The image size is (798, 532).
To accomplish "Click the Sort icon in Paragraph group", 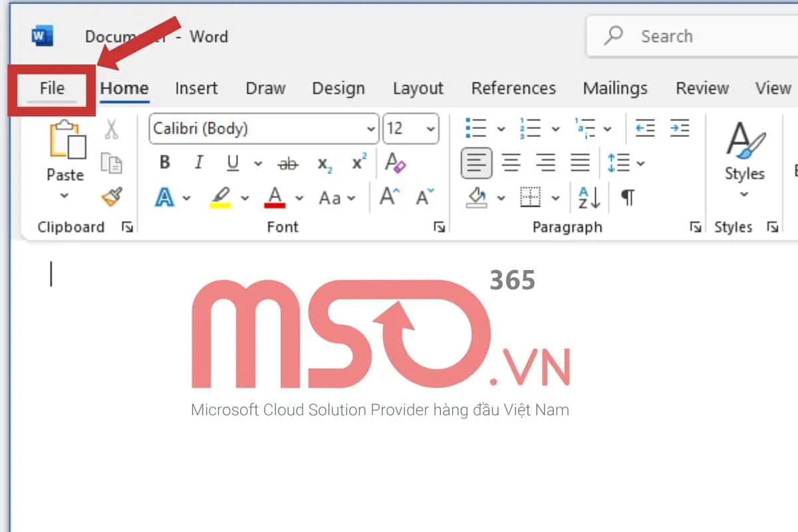I will (589, 198).
